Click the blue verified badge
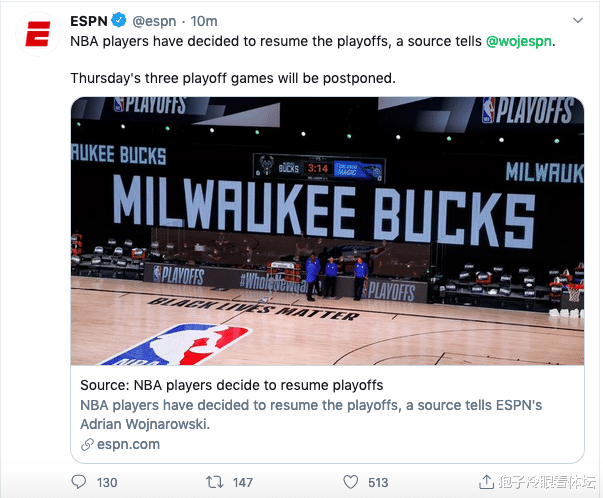The image size is (603, 498). (119, 21)
